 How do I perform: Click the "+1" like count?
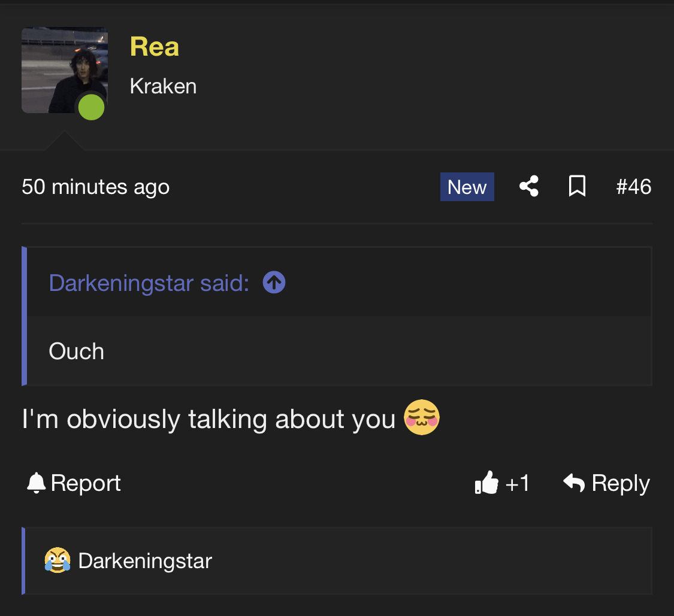[x=518, y=483]
